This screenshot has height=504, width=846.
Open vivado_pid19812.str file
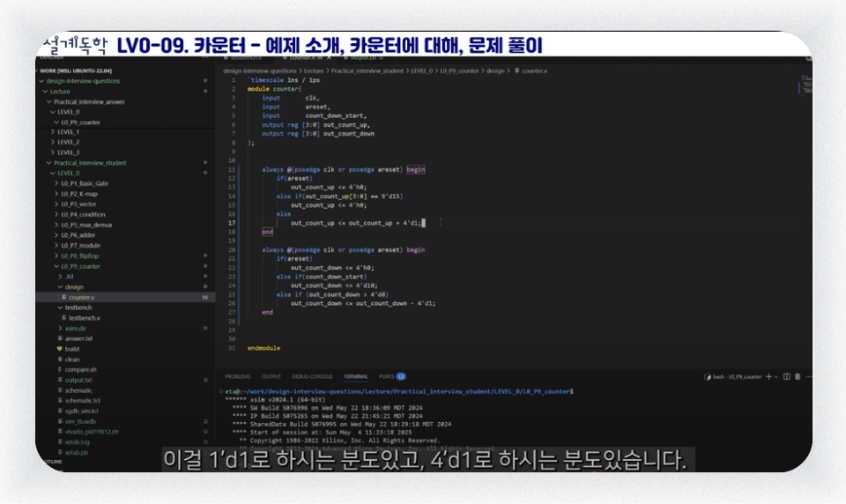92,432
